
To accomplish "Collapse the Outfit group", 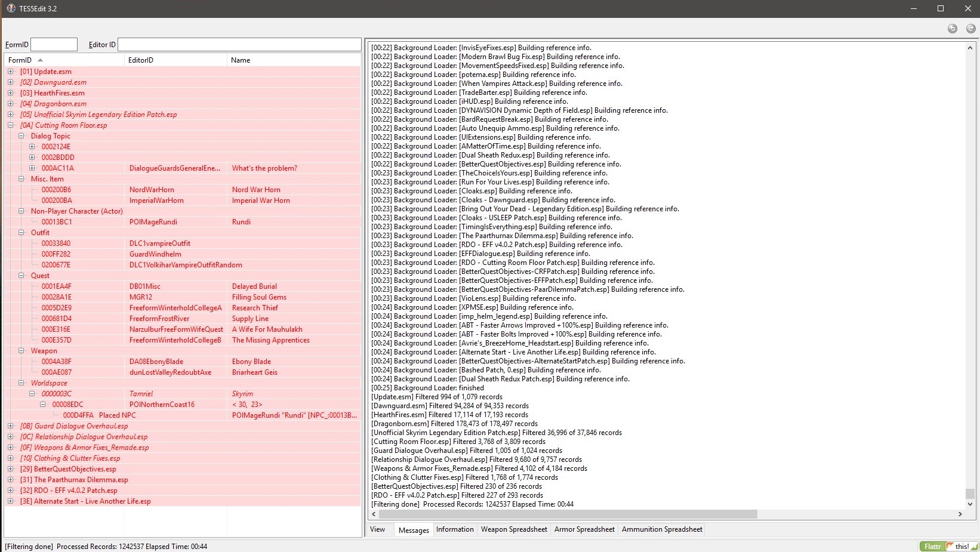I will click(x=21, y=233).
